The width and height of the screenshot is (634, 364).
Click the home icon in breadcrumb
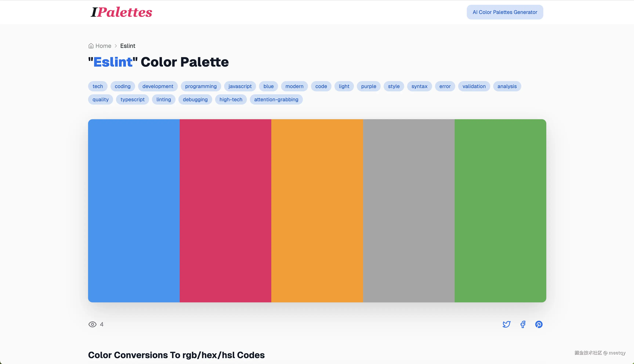(x=91, y=46)
